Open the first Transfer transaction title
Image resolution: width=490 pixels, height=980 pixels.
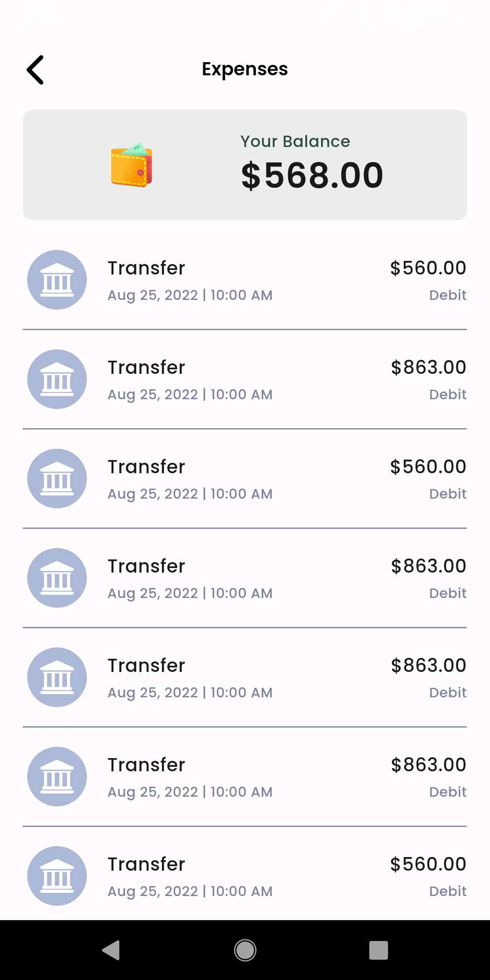coord(147,268)
